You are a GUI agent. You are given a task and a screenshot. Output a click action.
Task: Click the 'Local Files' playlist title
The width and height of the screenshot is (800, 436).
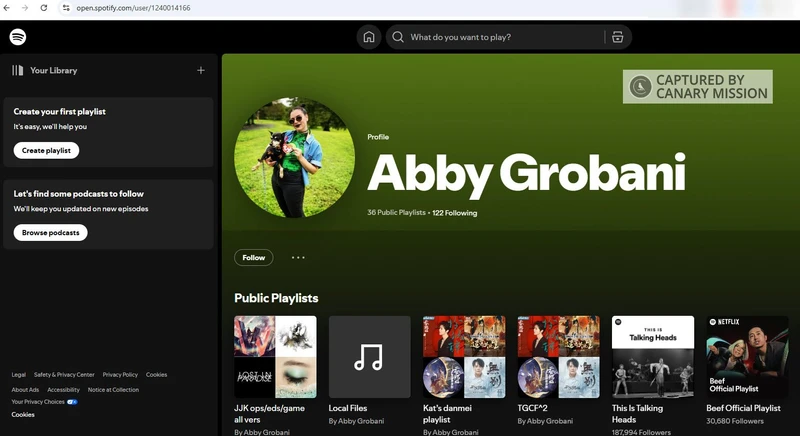click(348, 408)
